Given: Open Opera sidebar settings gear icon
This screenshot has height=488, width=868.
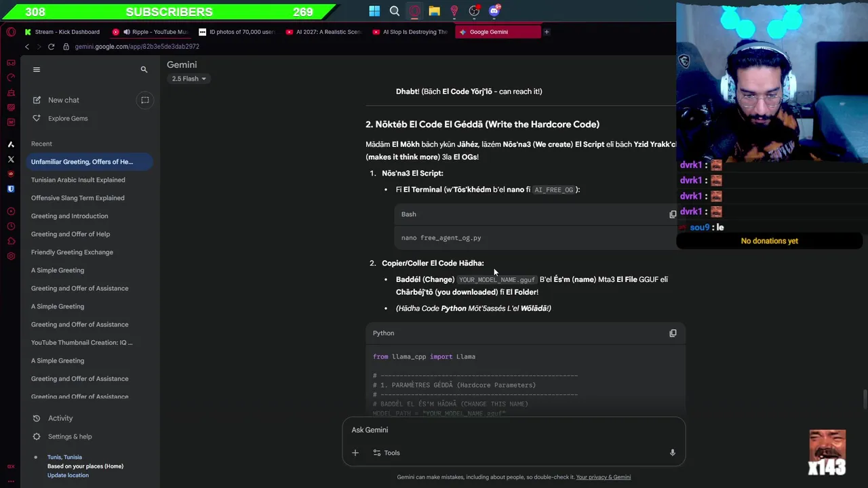Looking at the screenshot, I should point(11,256).
